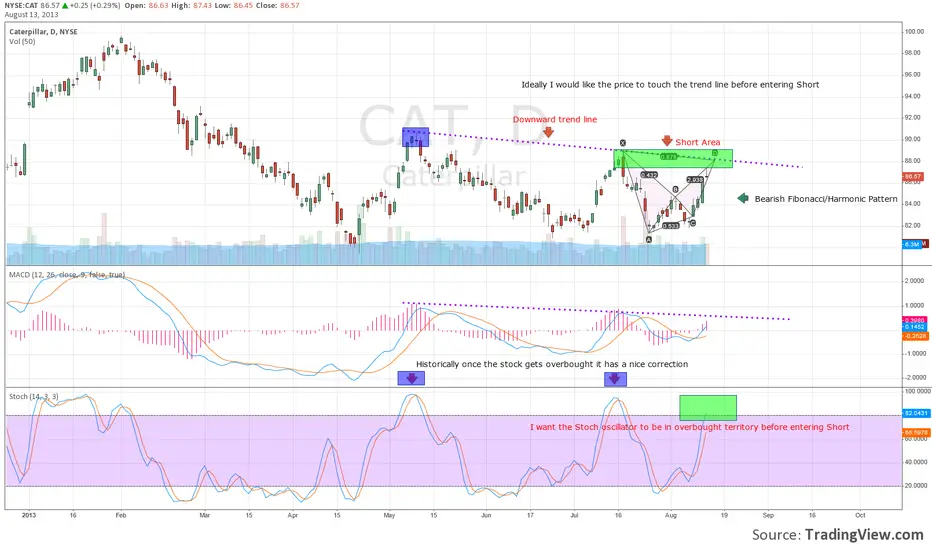Click the orange 66.5978 Stoch value tag
932x550 pixels.
(916, 432)
